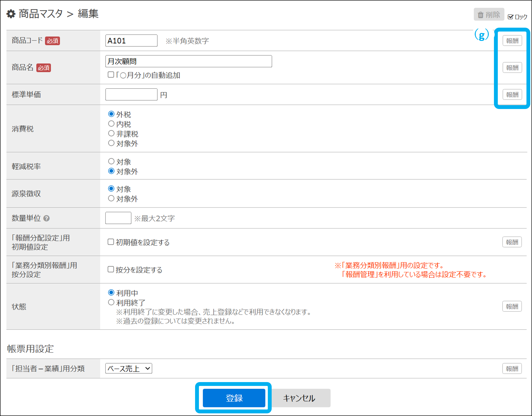Click the 報酬 tag in 商品名 row
This screenshot has height=416, width=532.
pos(512,68)
